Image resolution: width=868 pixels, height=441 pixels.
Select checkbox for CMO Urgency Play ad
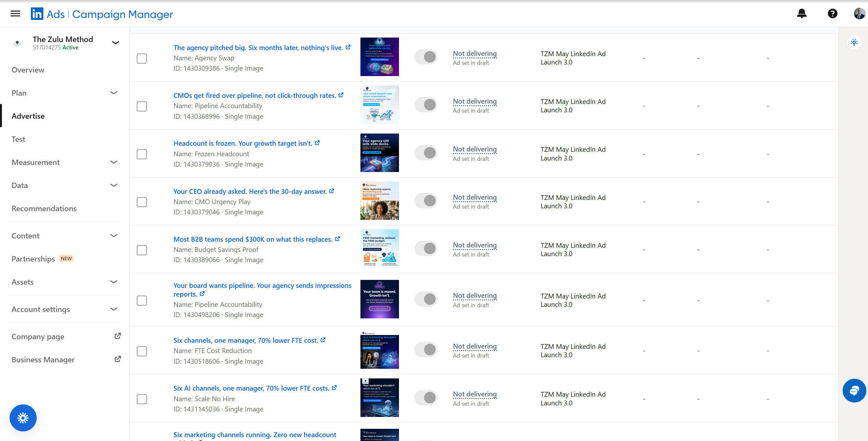[142, 202]
